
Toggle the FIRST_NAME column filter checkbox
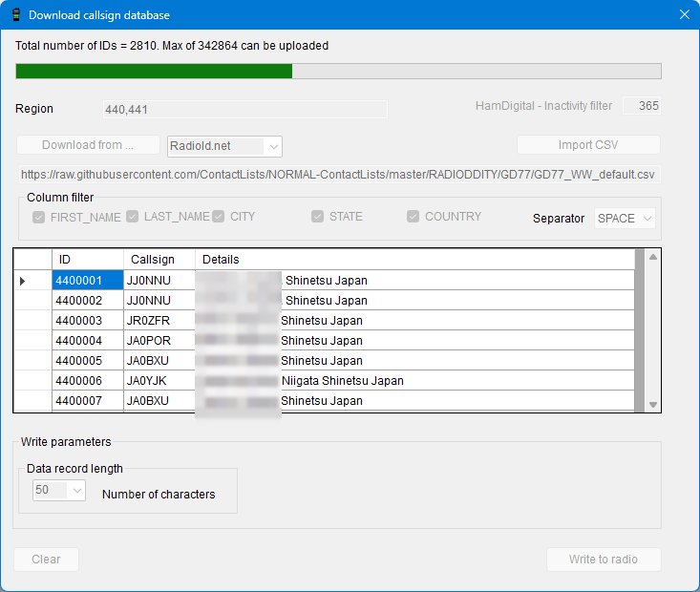(39, 217)
